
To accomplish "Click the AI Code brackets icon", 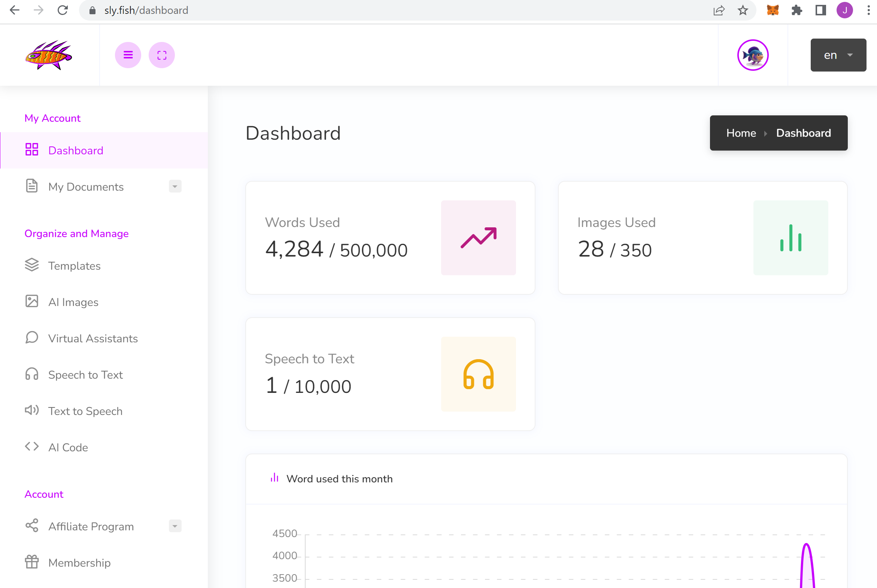I will click(x=32, y=447).
